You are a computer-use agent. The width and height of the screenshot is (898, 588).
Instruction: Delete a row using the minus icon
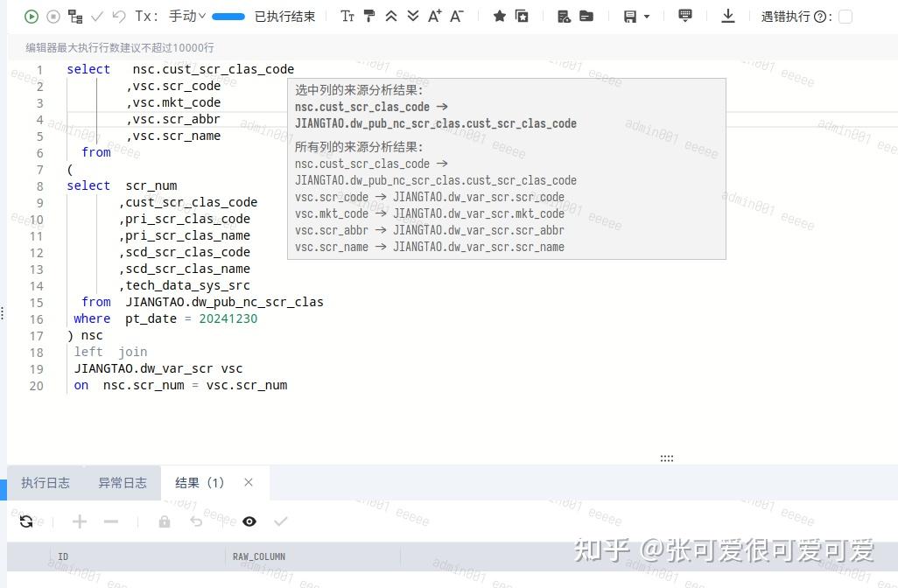coord(110,521)
